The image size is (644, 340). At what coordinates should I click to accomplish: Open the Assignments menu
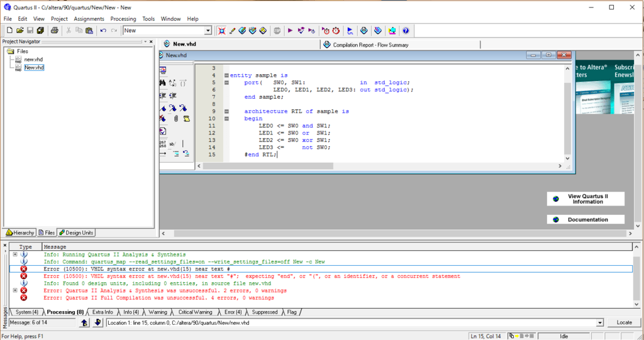(89, 19)
